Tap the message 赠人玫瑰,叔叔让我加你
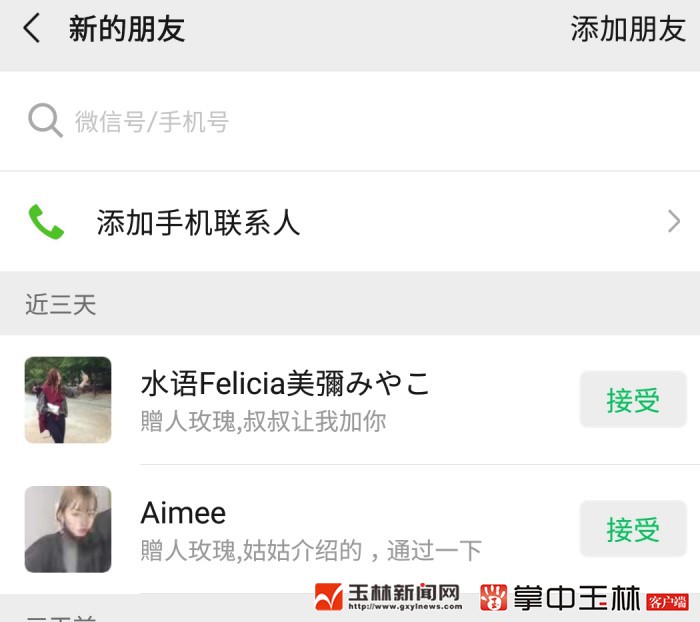 coord(263,421)
